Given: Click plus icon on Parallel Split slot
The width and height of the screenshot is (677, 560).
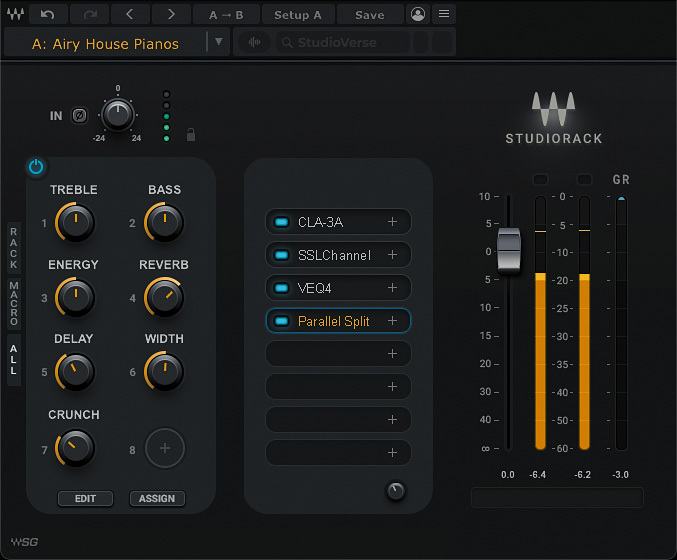Looking at the screenshot, I should pos(392,321).
